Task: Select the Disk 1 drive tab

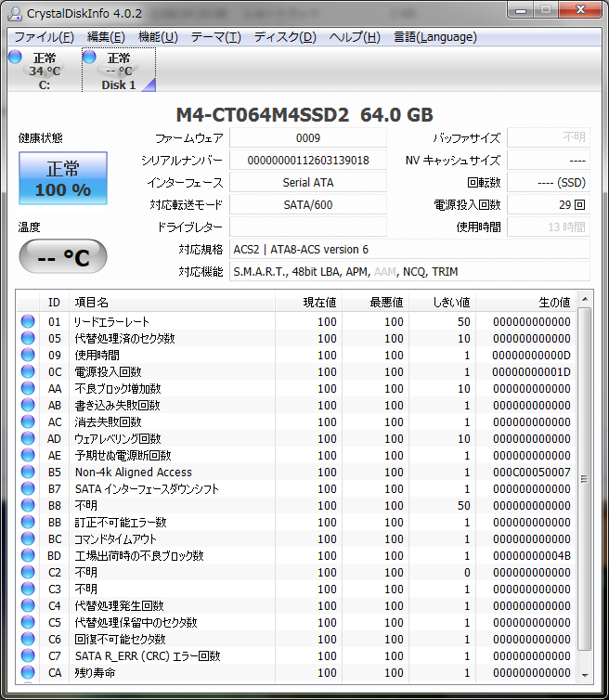Action: coord(119,70)
